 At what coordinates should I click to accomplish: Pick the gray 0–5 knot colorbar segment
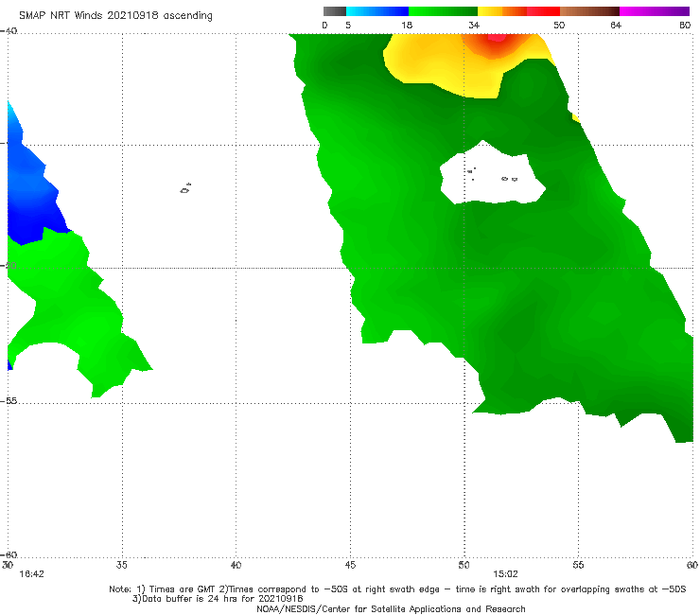click(x=335, y=11)
